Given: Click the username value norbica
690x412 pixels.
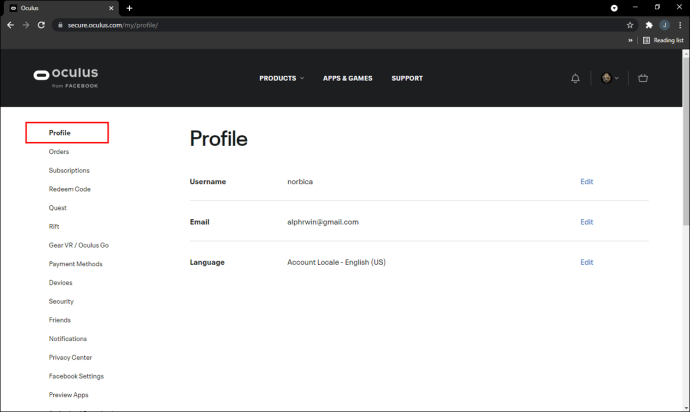Looking at the screenshot, I should (300, 181).
